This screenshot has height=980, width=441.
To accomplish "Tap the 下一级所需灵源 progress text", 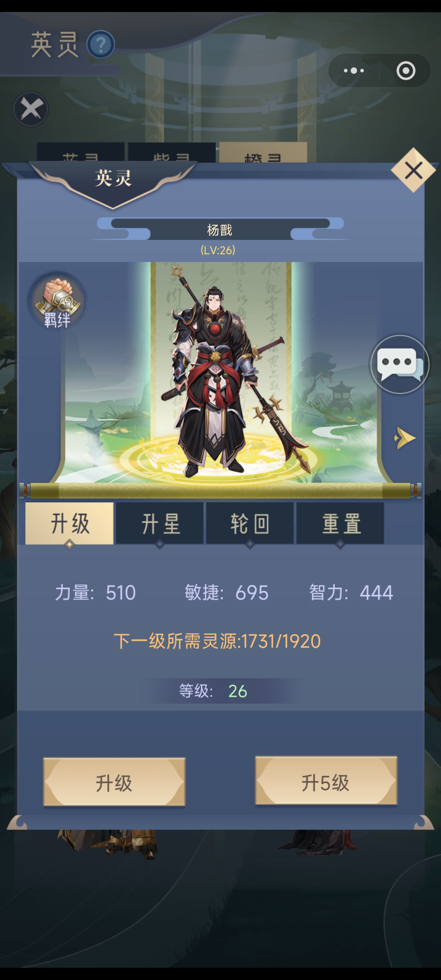I will pyautogui.click(x=217, y=641).
